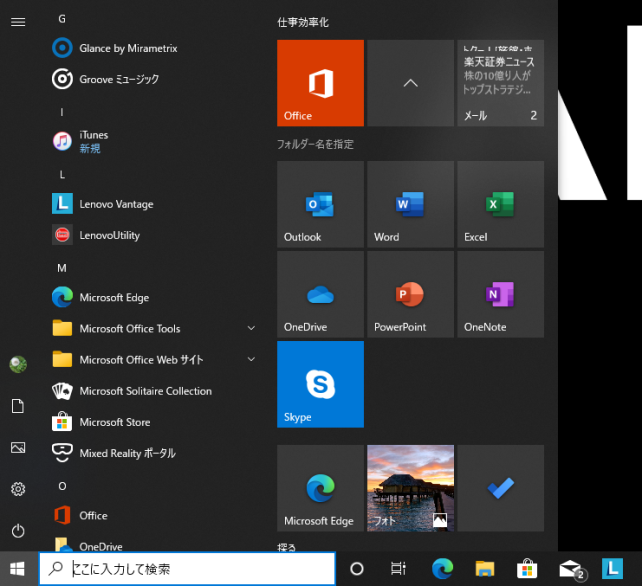
Task: Open the Excel tile
Action: (500, 204)
